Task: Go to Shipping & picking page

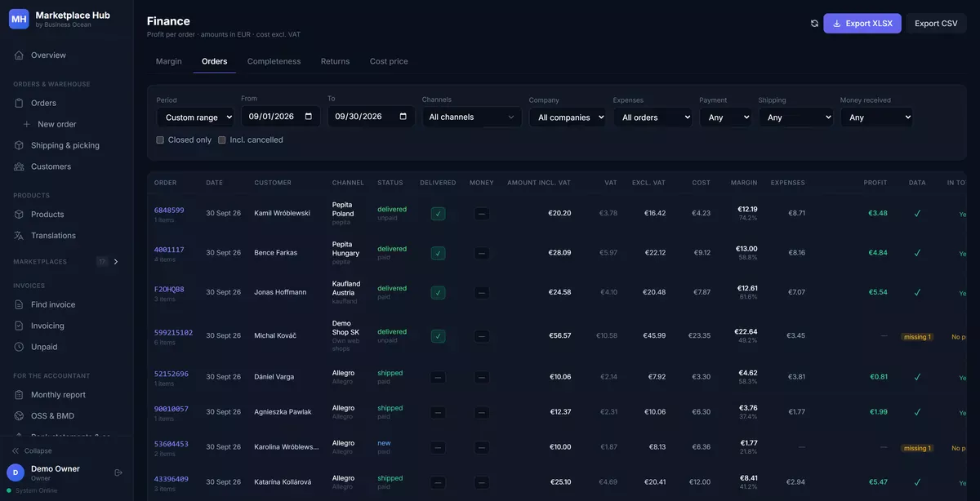Action: click(x=66, y=145)
